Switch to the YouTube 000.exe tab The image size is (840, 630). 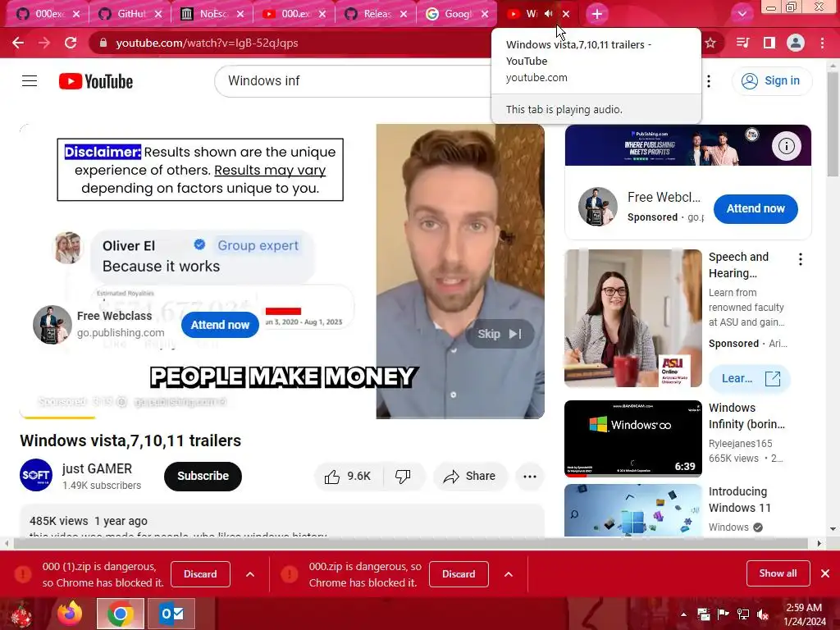pos(294,14)
